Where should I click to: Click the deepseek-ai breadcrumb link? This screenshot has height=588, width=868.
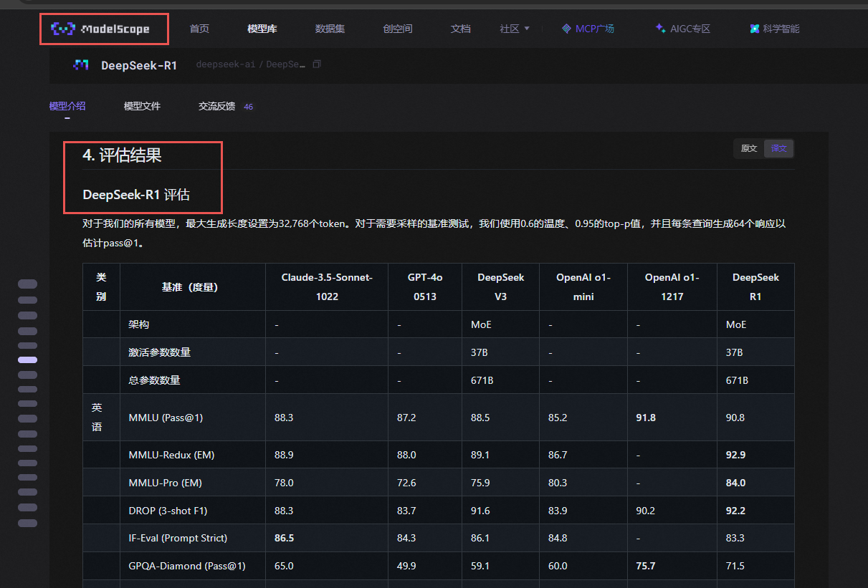pos(225,64)
